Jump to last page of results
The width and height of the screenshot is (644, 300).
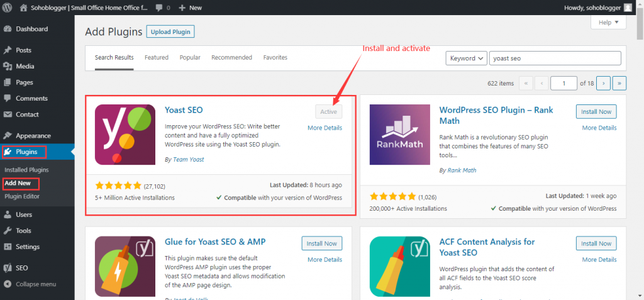click(x=619, y=83)
